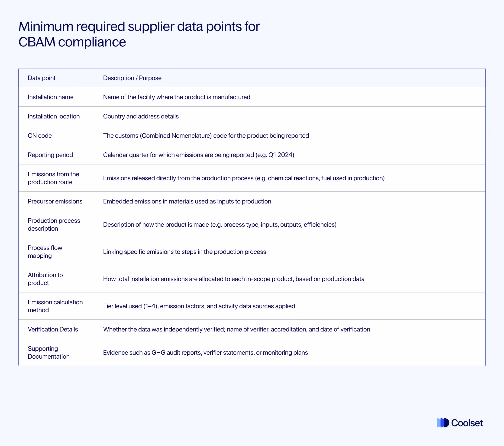
Task: Click the Supporting Documentation row label
Action: (x=48, y=352)
